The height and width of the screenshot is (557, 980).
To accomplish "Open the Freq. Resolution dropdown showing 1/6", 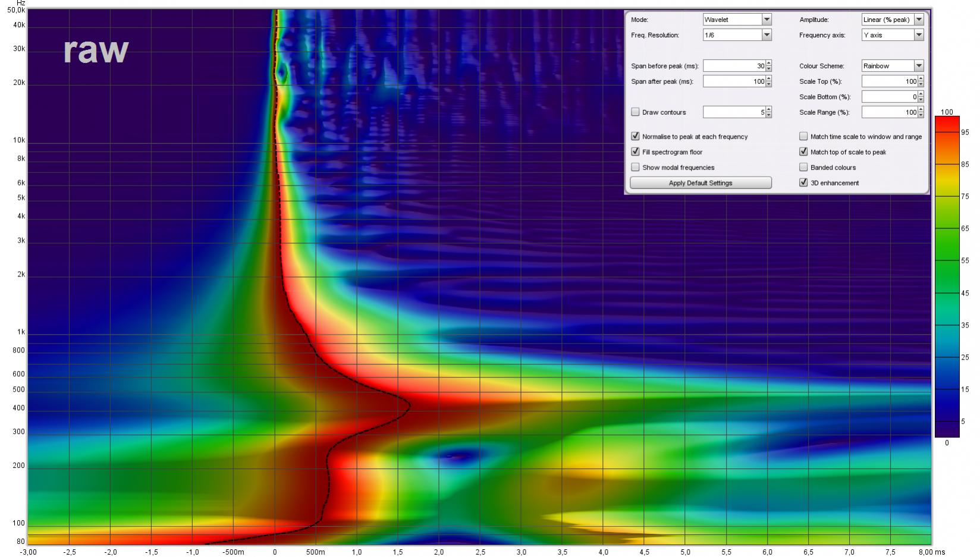I will coord(737,35).
